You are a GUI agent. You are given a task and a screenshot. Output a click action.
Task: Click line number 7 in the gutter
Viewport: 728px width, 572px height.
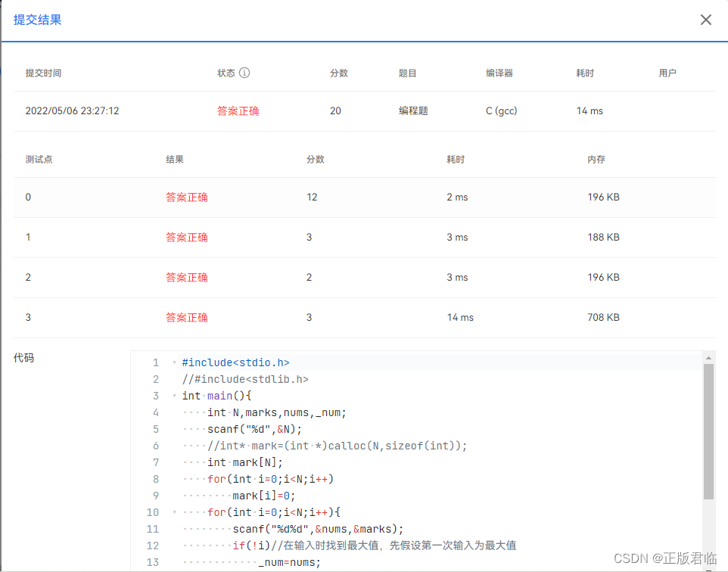156,463
